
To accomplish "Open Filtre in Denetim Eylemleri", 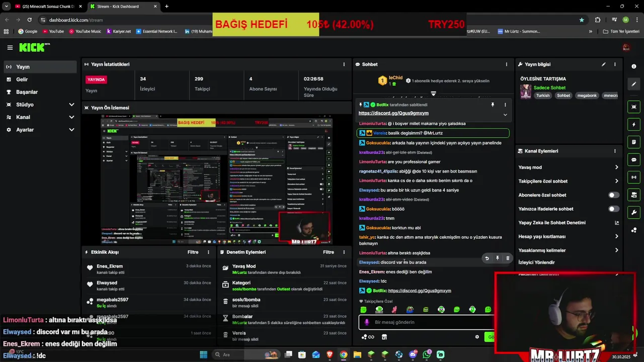I will 329,252.
